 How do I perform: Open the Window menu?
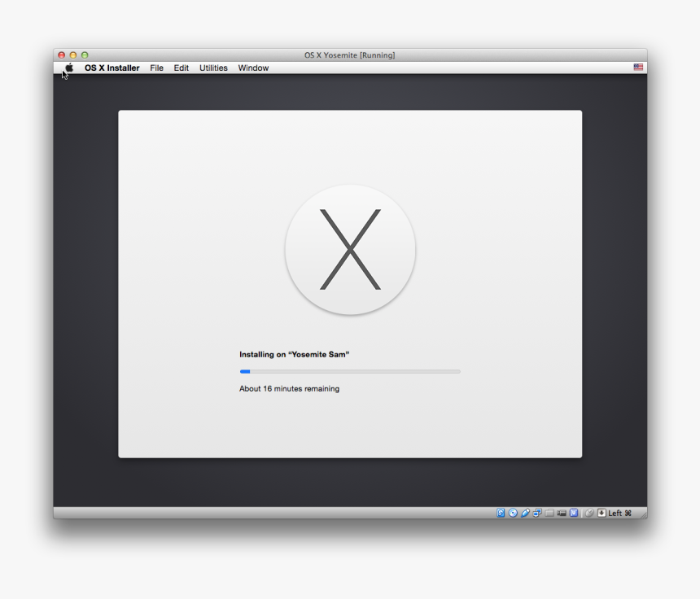(x=253, y=68)
